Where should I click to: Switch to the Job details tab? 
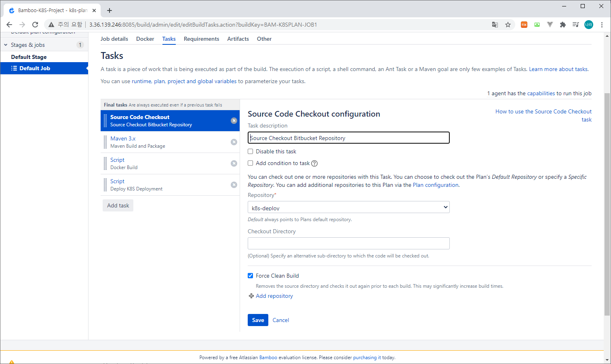(x=114, y=39)
